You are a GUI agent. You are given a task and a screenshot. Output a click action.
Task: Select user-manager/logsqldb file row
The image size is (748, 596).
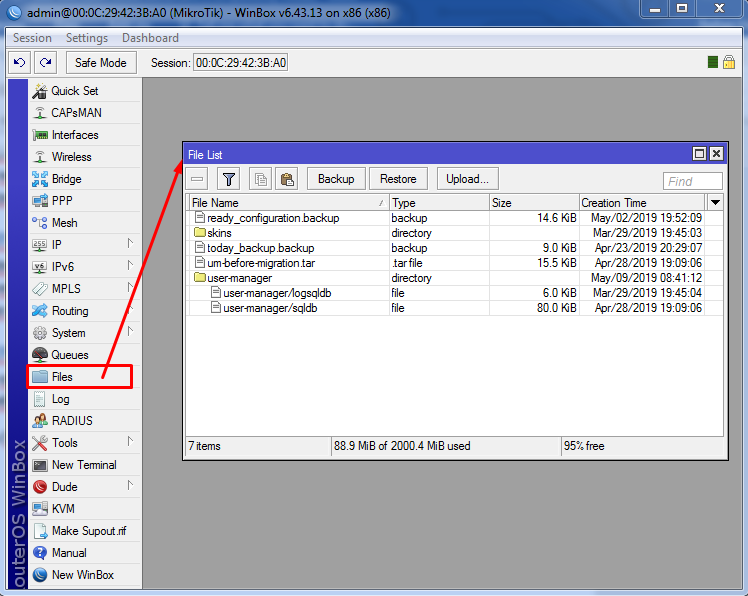pyautogui.click(x=456, y=293)
